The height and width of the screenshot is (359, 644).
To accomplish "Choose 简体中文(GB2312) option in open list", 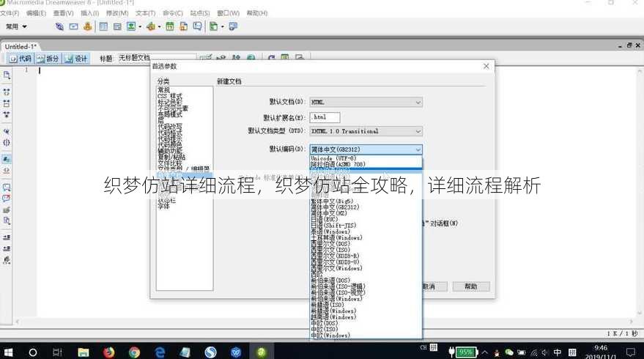I will [x=366, y=207].
